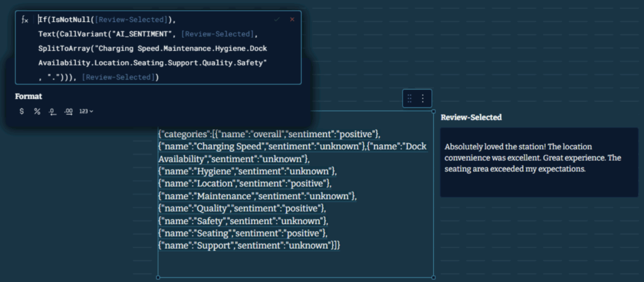Confirm the formula with the checkmark icon
644x282 pixels.
coord(277,20)
